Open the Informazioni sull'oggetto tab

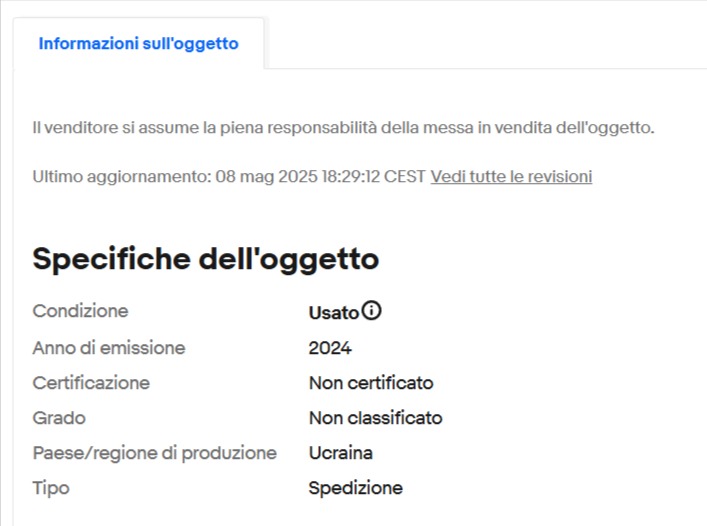coord(138,44)
